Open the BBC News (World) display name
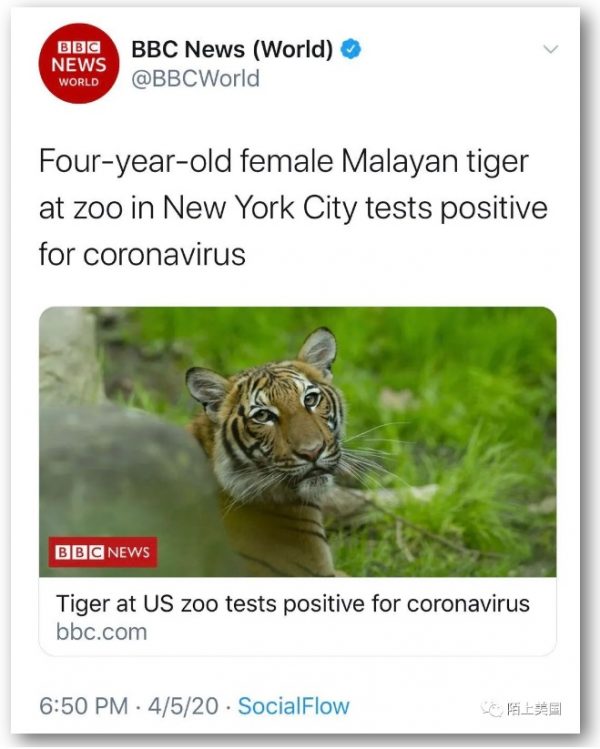This screenshot has width=600, height=749. [232, 49]
